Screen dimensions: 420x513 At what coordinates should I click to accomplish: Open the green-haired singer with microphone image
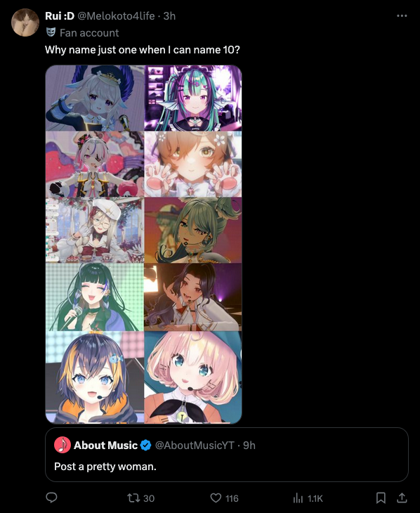(95, 297)
